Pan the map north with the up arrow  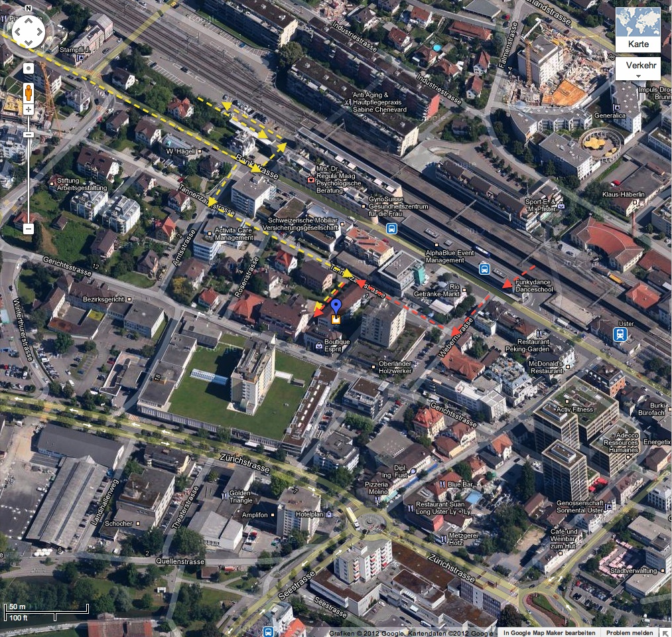click(29, 21)
